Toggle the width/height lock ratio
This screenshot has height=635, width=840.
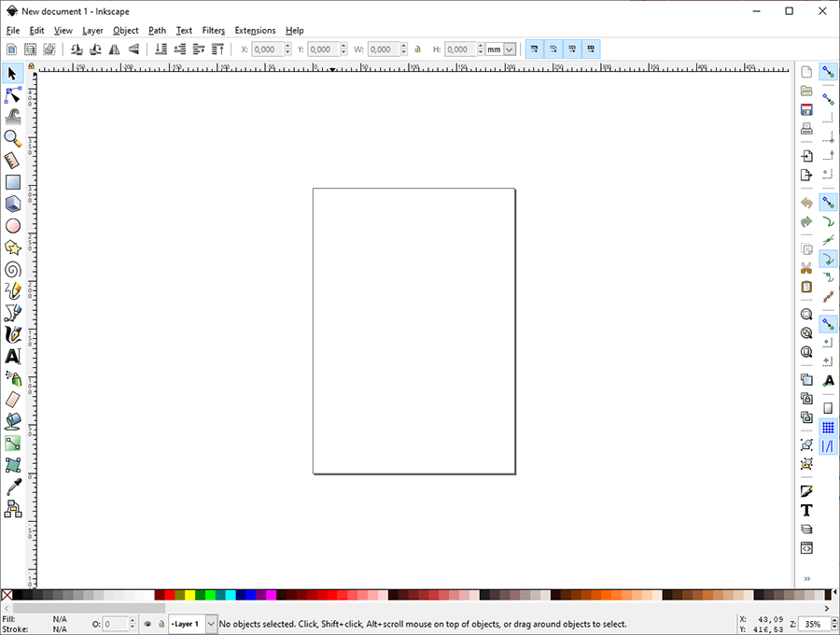click(x=418, y=49)
